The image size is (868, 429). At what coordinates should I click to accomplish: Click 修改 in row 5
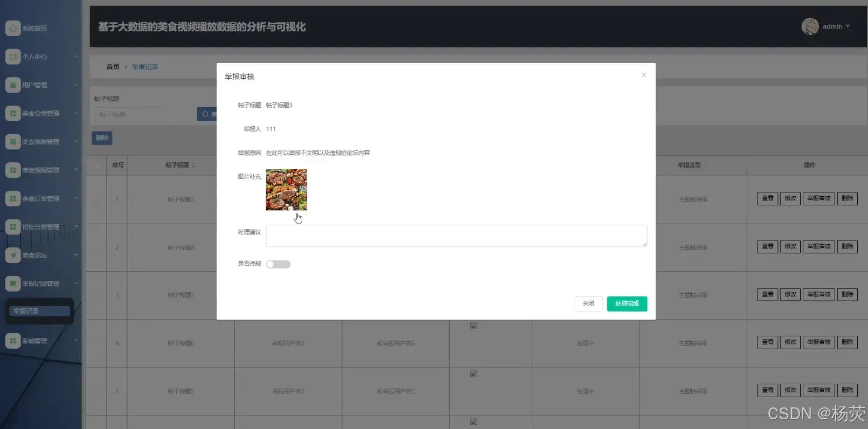(x=790, y=390)
